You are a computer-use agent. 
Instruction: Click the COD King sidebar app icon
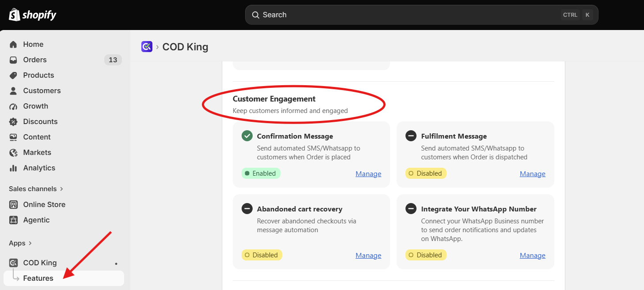click(x=13, y=263)
